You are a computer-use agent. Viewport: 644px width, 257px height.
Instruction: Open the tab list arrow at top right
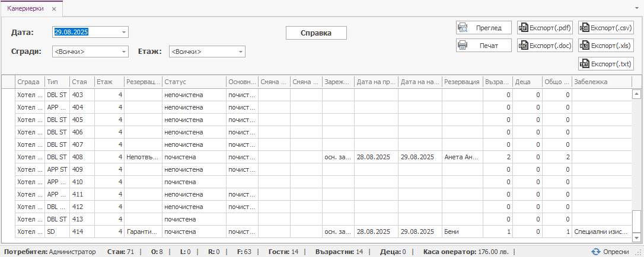pyautogui.click(x=636, y=10)
